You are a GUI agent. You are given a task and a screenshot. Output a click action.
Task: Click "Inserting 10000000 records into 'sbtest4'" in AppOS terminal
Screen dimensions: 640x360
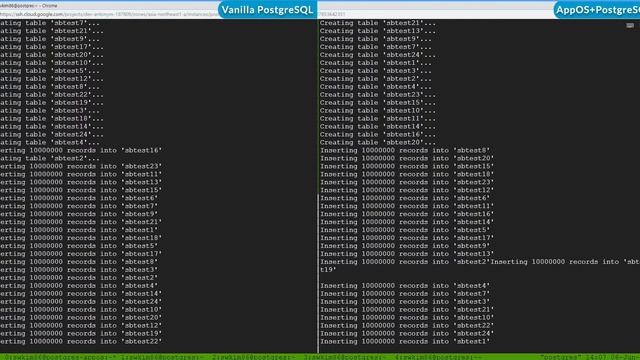(405, 286)
